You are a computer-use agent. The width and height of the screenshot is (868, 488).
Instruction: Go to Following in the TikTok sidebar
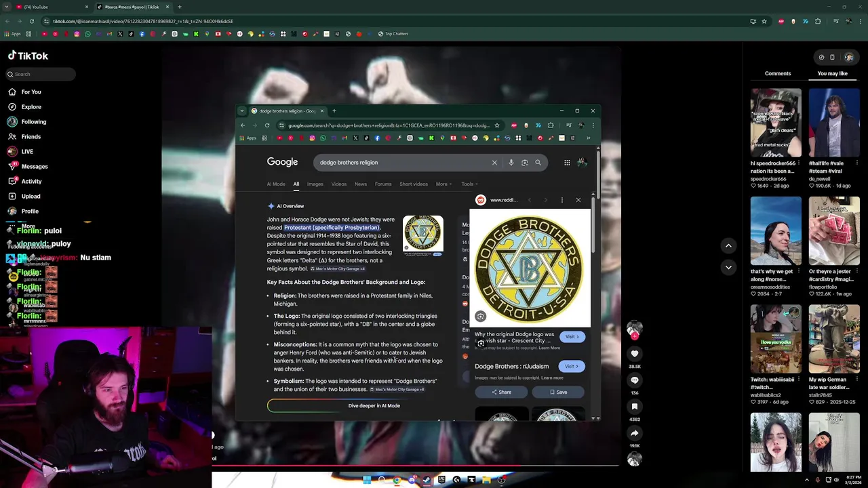click(x=27, y=121)
